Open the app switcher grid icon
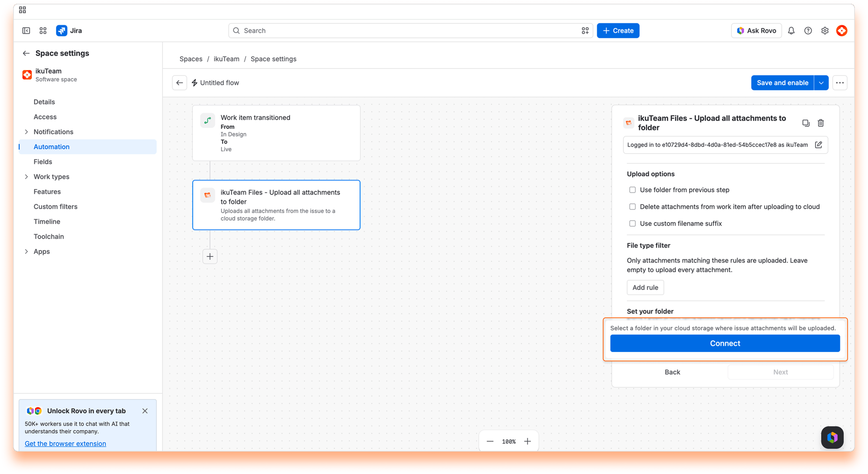This screenshot has height=474, width=868. click(x=43, y=30)
